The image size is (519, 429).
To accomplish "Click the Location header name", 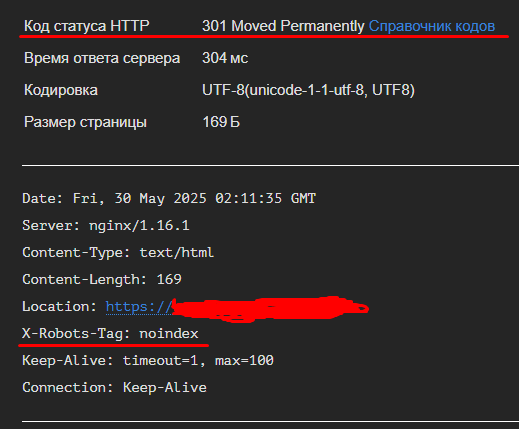I will (x=59, y=307).
